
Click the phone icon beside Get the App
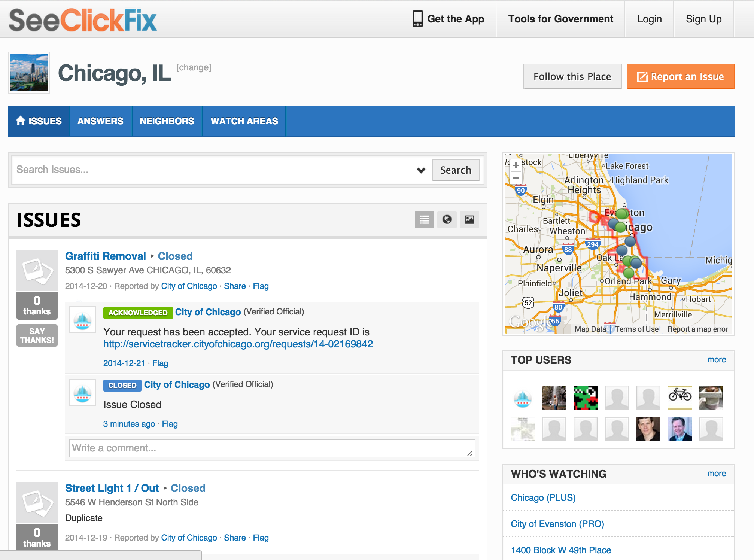[x=417, y=19]
